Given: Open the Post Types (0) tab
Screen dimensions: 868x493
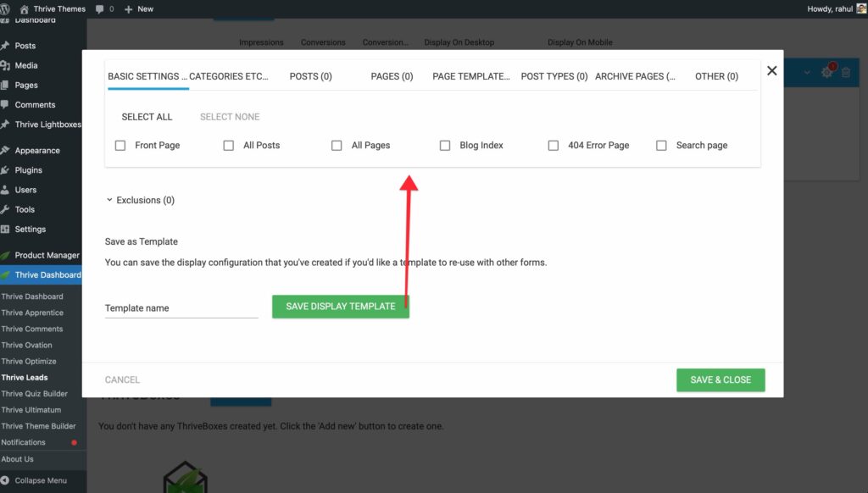Looking at the screenshot, I should [x=554, y=76].
